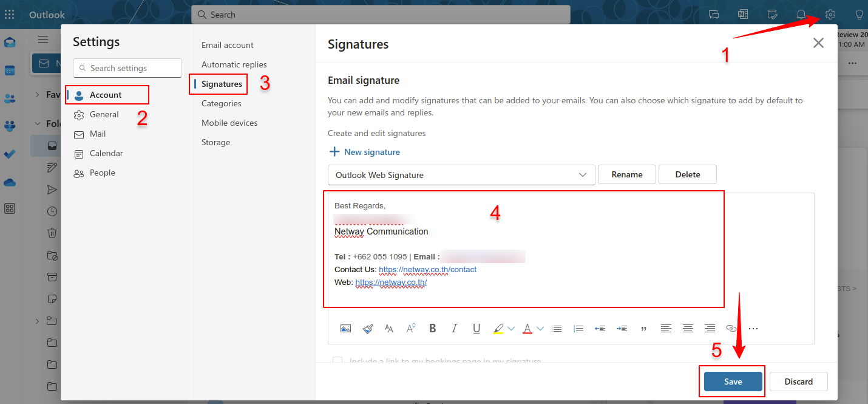868x404 pixels.
Task: Apply underline formatting to signature
Action: tap(476, 329)
